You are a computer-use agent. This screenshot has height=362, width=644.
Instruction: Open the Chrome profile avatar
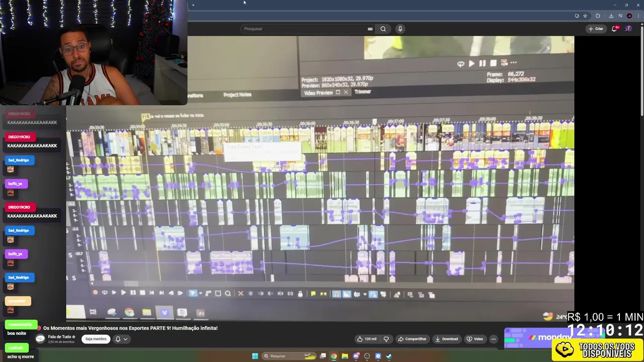(x=629, y=16)
